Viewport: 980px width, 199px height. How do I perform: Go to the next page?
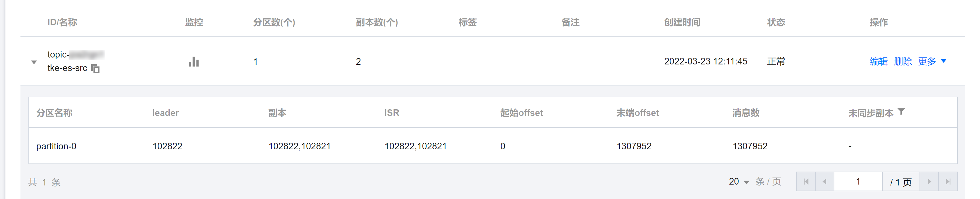coord(929,182)
